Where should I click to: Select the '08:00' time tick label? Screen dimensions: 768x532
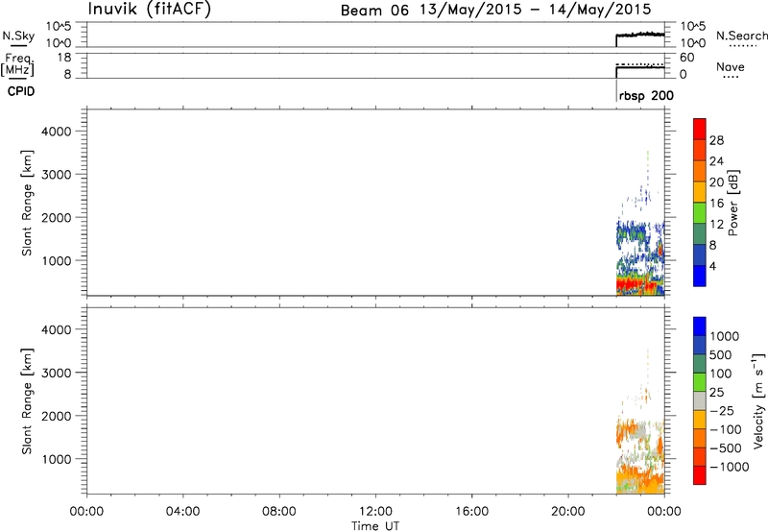pyautogui.click(x=279, y=512)
